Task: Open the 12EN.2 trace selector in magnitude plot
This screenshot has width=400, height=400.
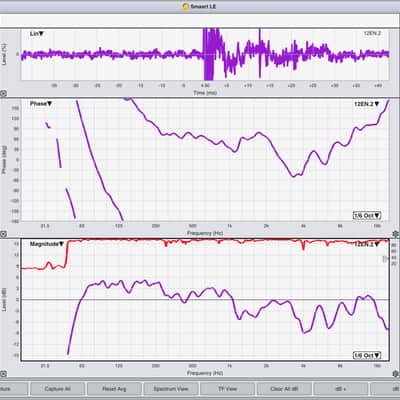Action: tap(367, 244)
